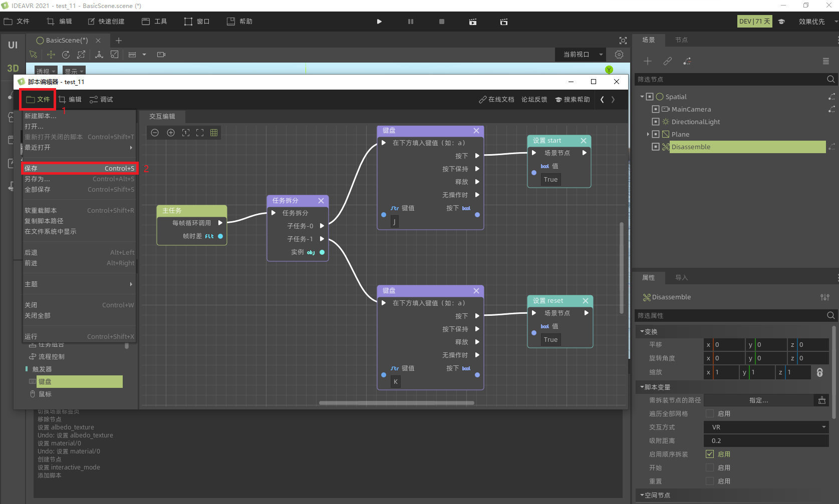839x504 pixels.
Task: Close the 设置 reset node
Action: click(586, 301)
